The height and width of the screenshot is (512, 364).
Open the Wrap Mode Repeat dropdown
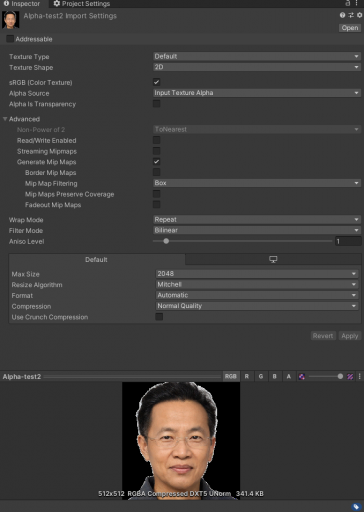(257, 220)
